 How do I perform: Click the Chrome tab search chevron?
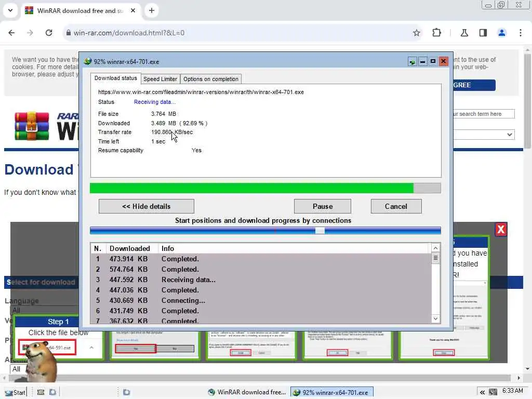tap(10, 10)
